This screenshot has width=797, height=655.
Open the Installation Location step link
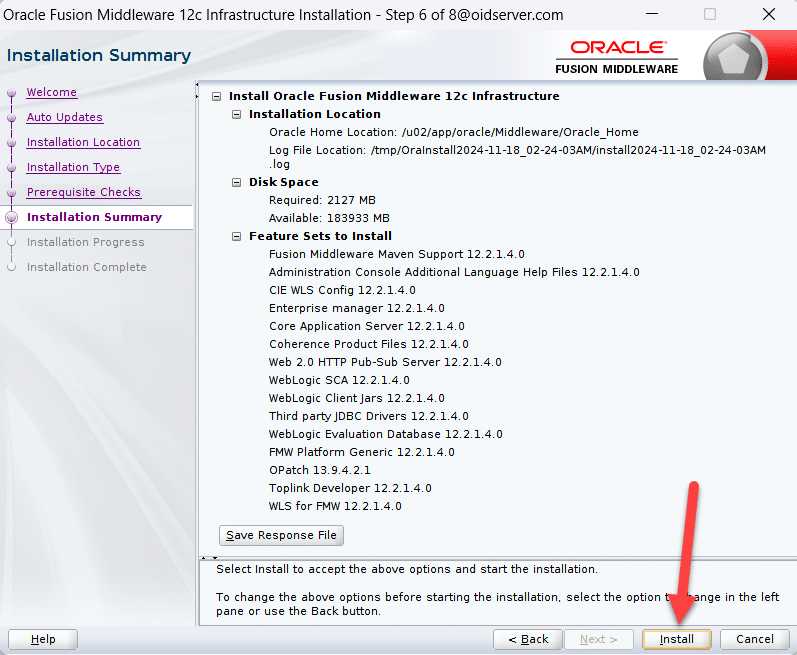click(x=83, y=143)
